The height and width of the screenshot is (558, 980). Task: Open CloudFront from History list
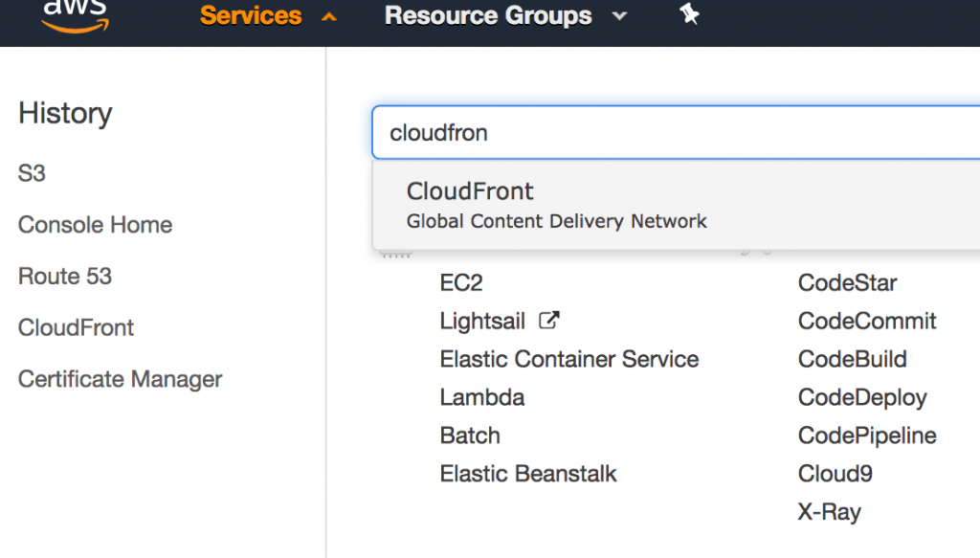pos(76,327)
